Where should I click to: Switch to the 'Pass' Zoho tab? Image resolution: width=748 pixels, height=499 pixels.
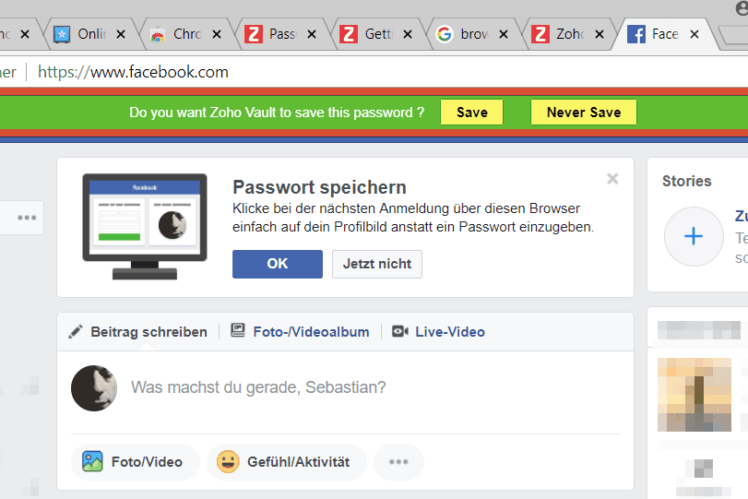click(x=281, y=34)
